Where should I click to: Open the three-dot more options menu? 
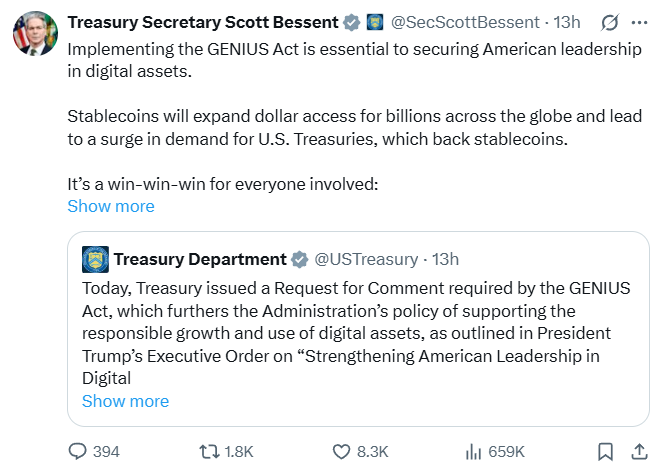click(x=639, y=22)
